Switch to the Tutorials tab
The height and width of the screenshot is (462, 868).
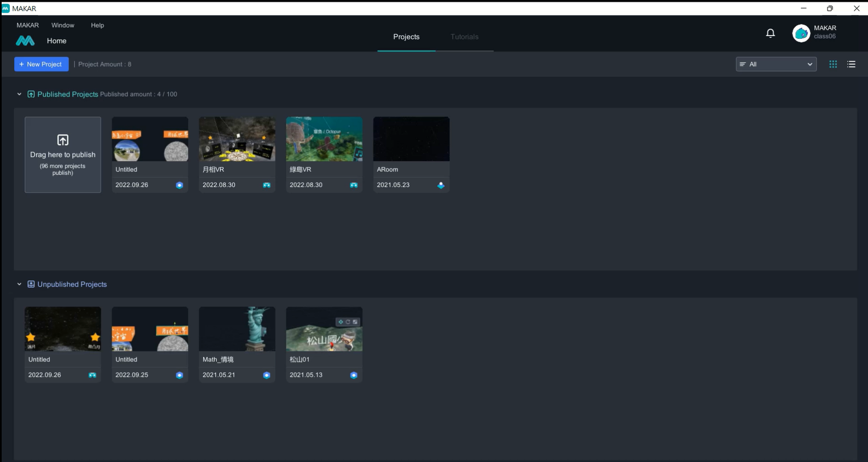[464, 37]
